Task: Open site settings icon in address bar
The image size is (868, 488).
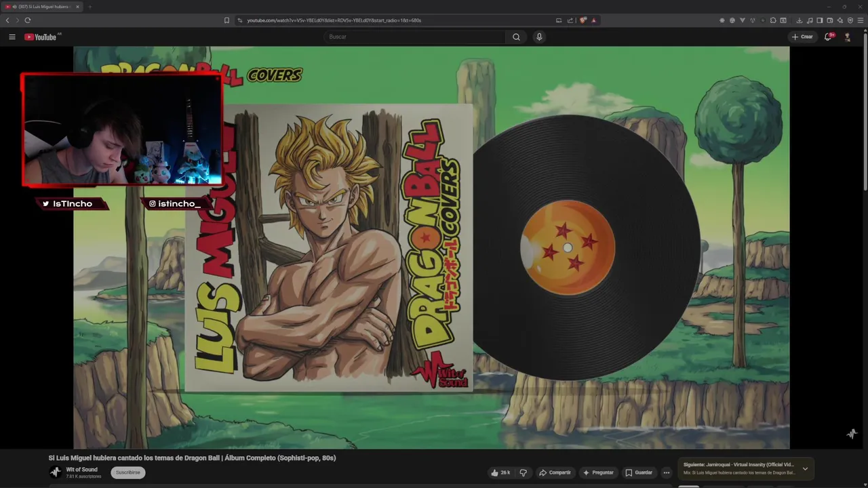Action: coord(240,20)
